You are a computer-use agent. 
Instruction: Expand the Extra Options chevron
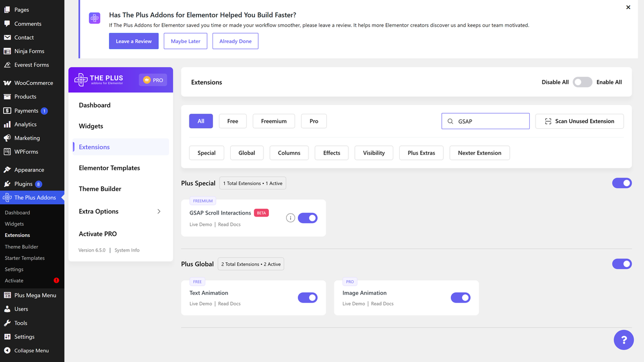pyautogui.click(x=159, y=211)
